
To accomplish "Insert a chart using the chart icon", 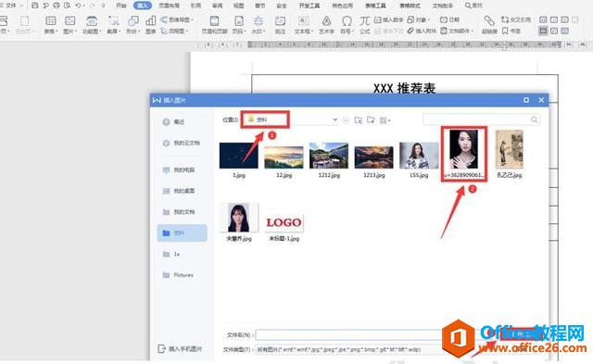I will pyautogui.click(x=150, y=25).
